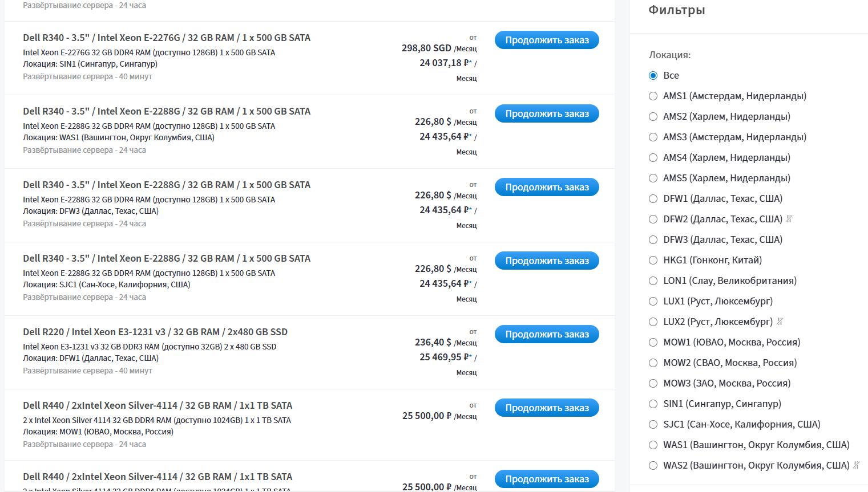Click the 236,40 $ monthly price

click(446, 342)
